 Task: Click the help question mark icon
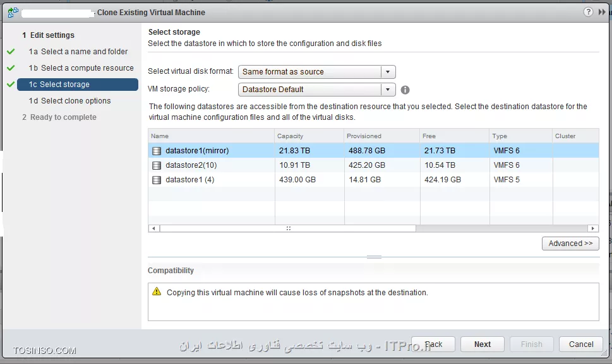(x=588, y=12)
